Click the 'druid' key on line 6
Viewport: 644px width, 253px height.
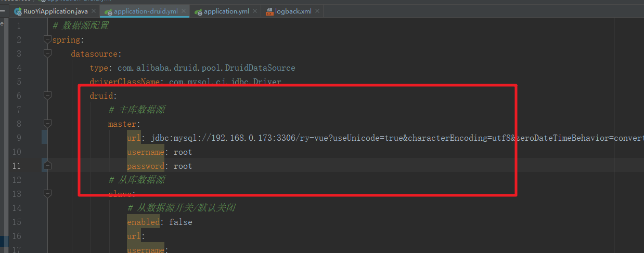[x=101, y=96]
